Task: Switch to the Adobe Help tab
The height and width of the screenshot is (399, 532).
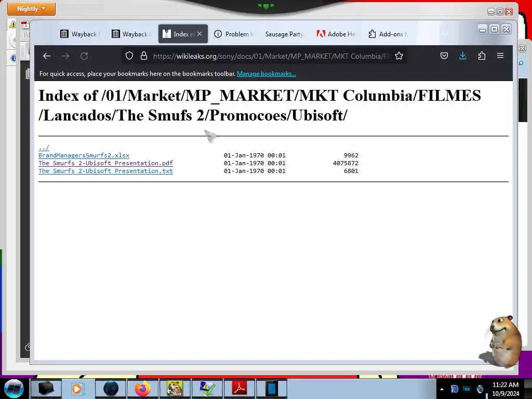Action: (x=336, y=34)
